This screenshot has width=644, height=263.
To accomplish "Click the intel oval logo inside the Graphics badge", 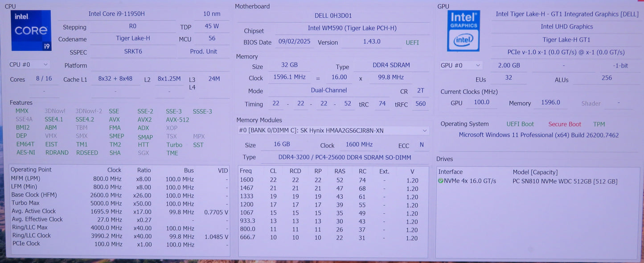I will [x=463, y=40].
